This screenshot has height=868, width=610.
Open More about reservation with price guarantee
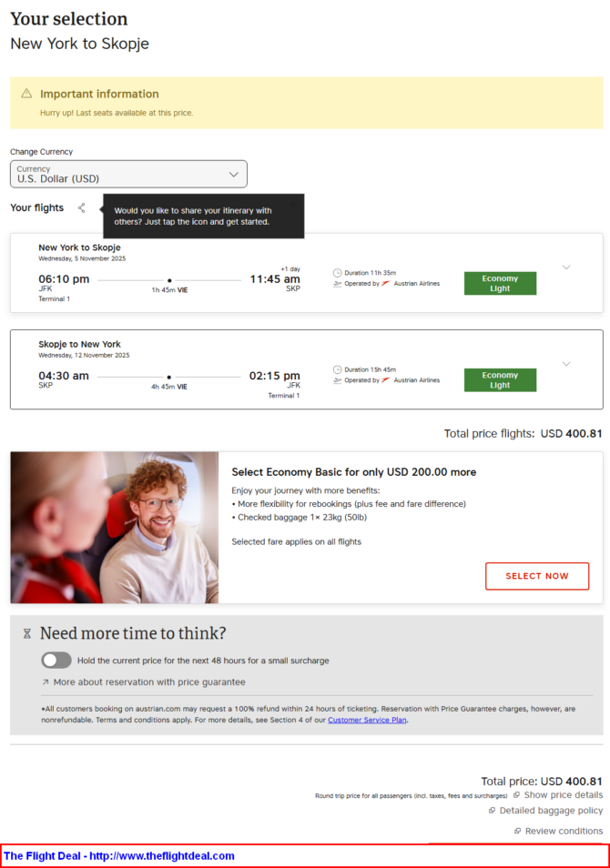pos(149,682)
